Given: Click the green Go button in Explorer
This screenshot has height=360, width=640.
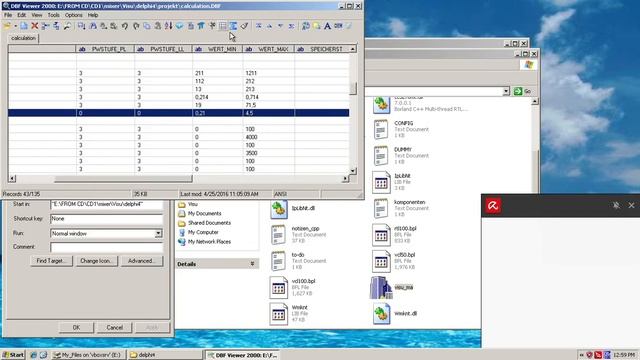Looking at the screenshot, I should [x=522, y=91].
